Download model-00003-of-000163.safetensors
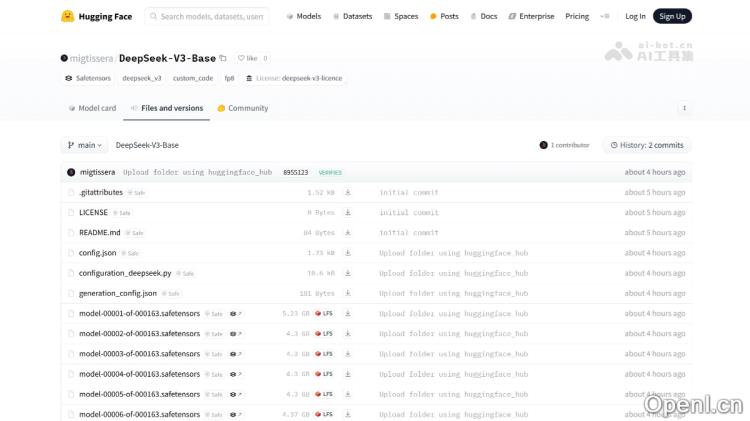 [348, 354]
